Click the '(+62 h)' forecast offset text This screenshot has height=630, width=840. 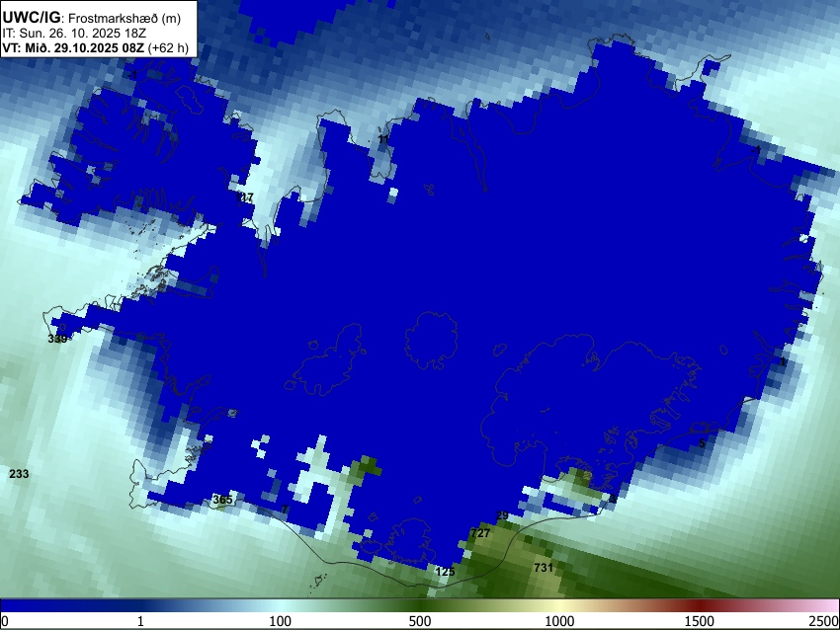pos(168,47)
